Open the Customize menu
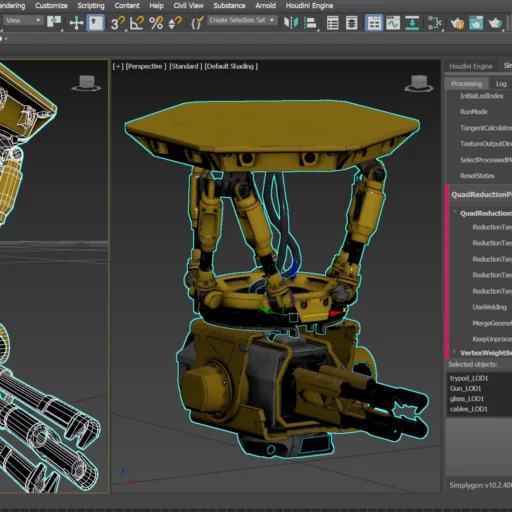This screenshot has height=512, width=512. point(51,6)
